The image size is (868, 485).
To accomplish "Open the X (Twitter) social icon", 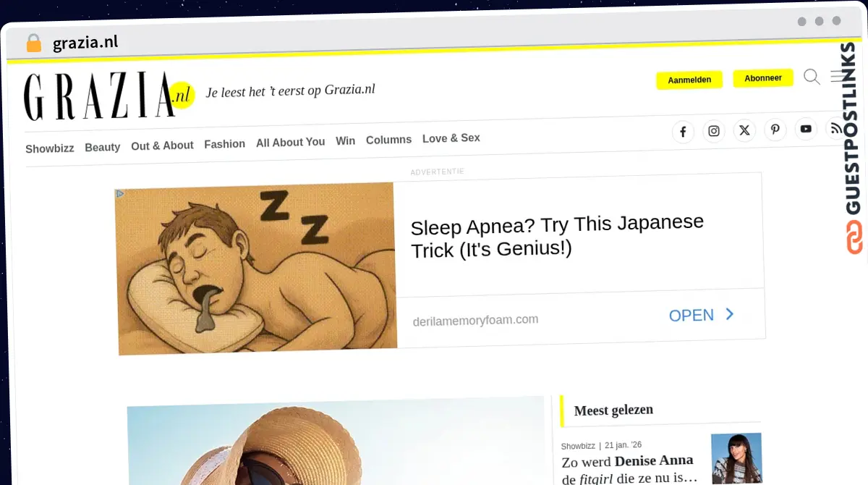I will tap(744, 130).
